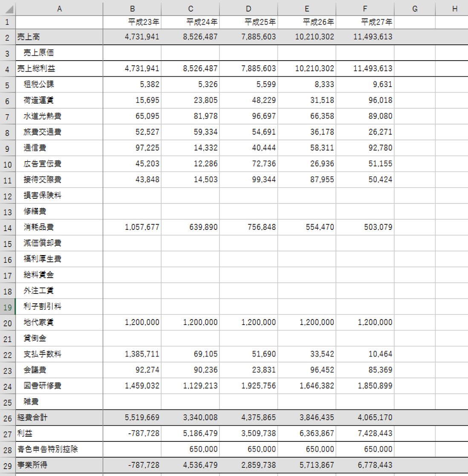Screen dimensions: 468x476
Task: Select row 26 header
Action: [x=8, y=418]
